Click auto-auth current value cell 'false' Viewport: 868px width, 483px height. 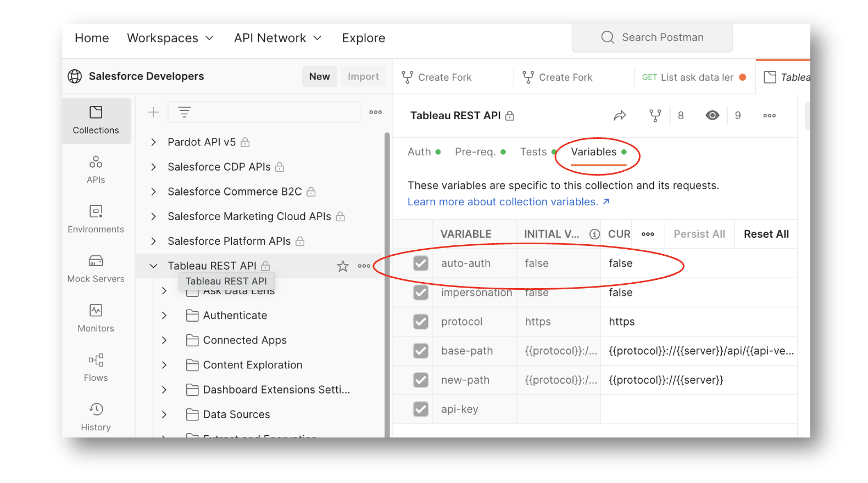pos(699,263)
